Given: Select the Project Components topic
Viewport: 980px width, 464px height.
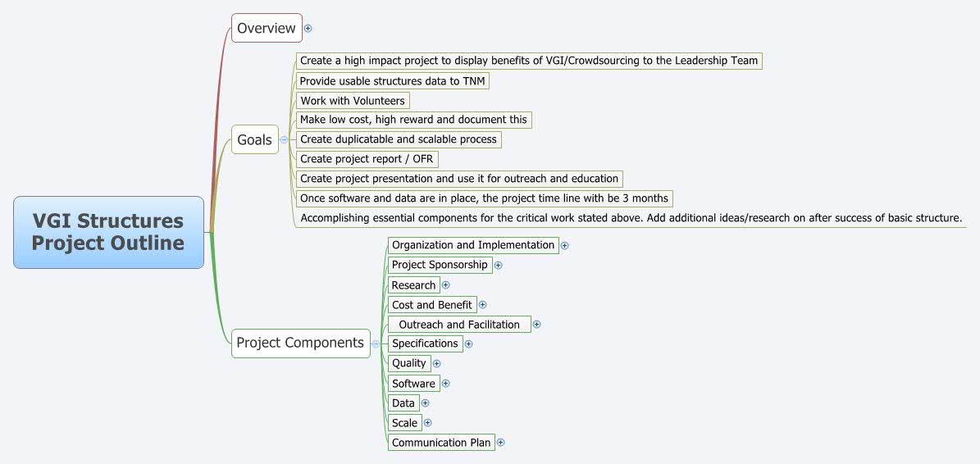Looking at the screenshot, I should click(301, 343).
